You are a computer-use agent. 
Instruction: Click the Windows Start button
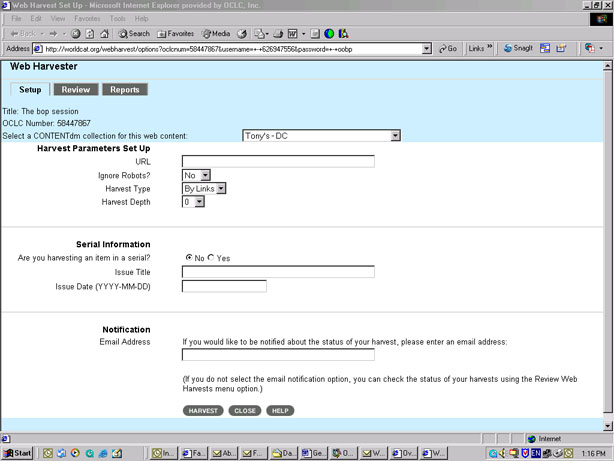[x=18, y=453]
